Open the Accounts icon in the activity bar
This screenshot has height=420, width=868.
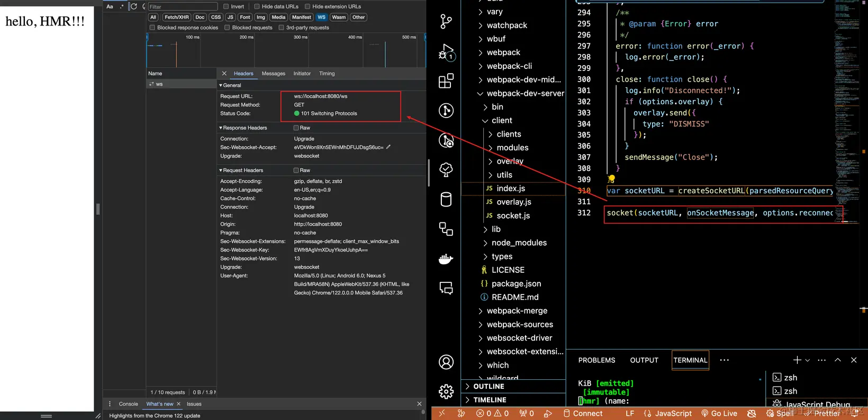click(446, 362)
